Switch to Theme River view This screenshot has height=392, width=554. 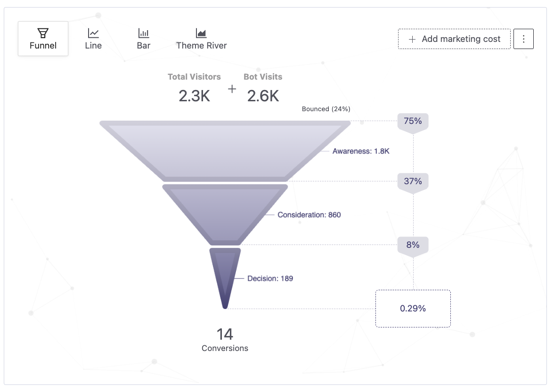coord(202,39)
